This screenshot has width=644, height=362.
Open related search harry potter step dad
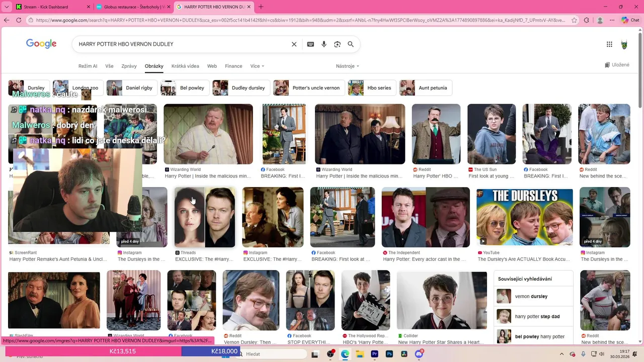tap(533, 317)
